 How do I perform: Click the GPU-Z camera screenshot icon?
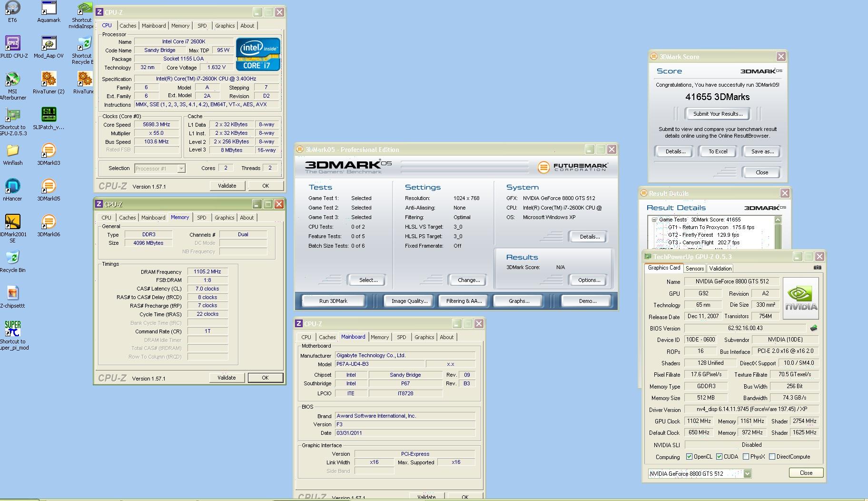(x=818, y=268)
